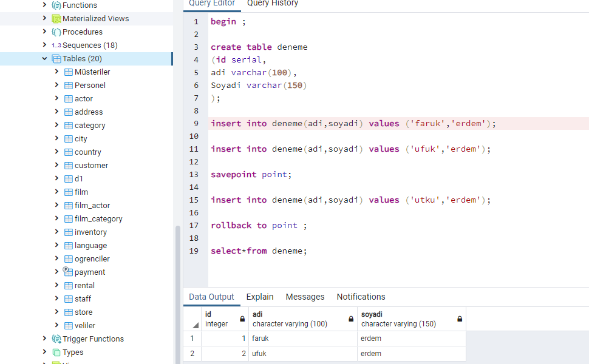Select result row number 2
Screen dimensions: 589x364
(x=192, y=354)
